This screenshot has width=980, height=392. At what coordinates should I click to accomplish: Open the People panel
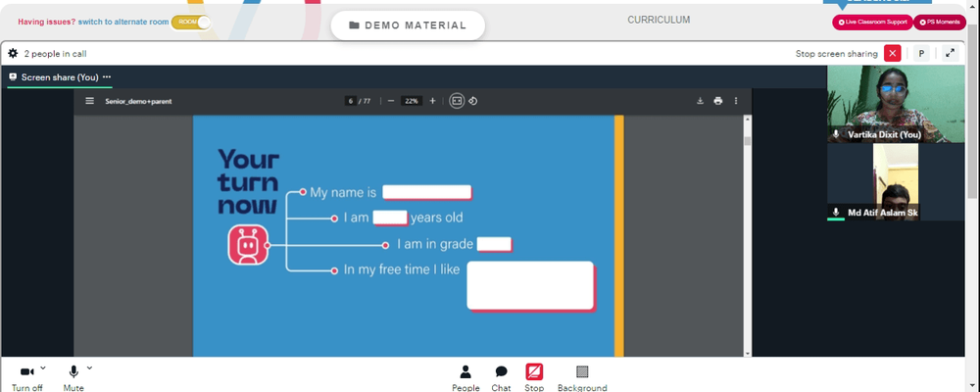pyautogui.click(x=465, y=377)
